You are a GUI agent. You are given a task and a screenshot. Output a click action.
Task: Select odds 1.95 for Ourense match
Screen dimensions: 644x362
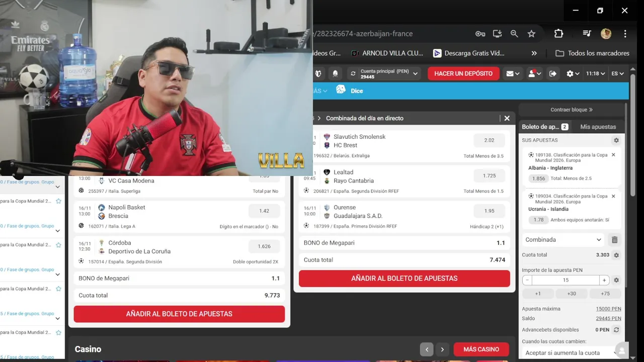point(489,211)
